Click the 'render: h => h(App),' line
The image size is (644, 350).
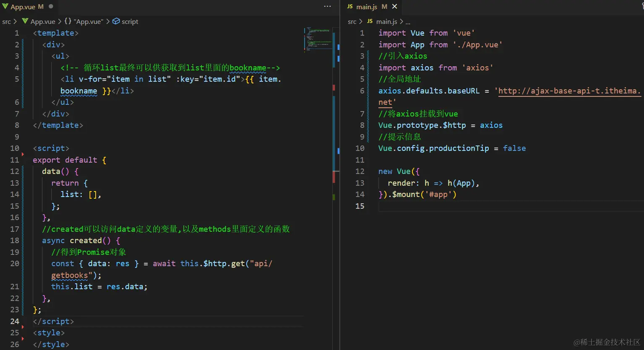(433, 183)
